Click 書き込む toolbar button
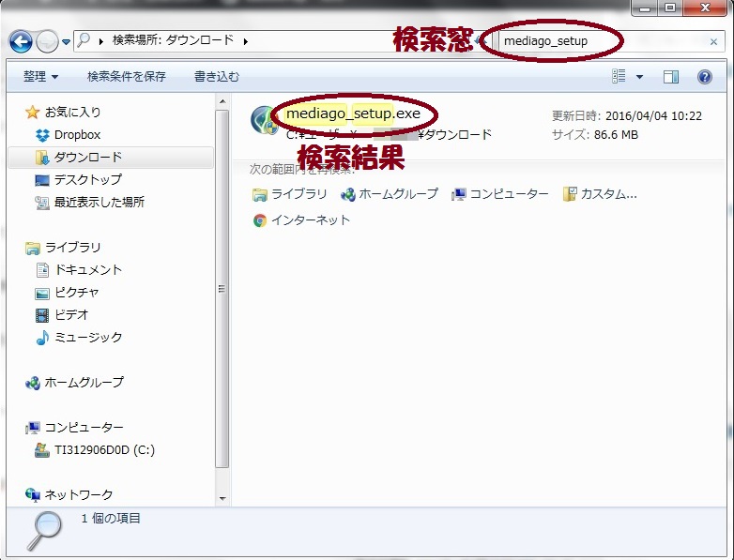The height and width of the screenshot is (560, 734). 217,76
